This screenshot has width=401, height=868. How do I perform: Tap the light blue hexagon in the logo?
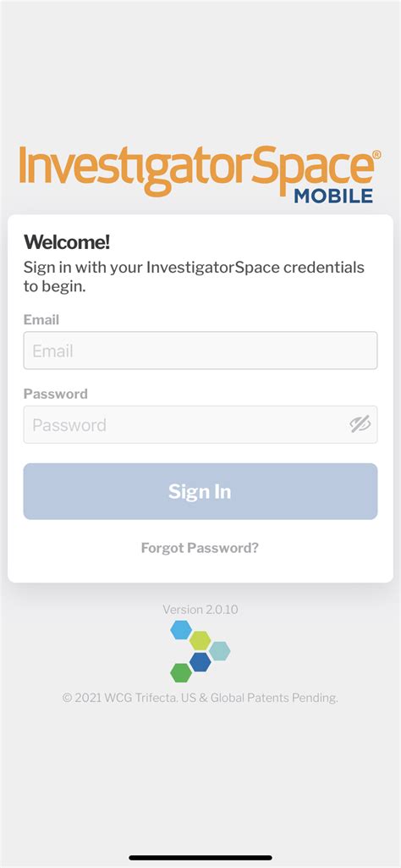coord(181,630)
